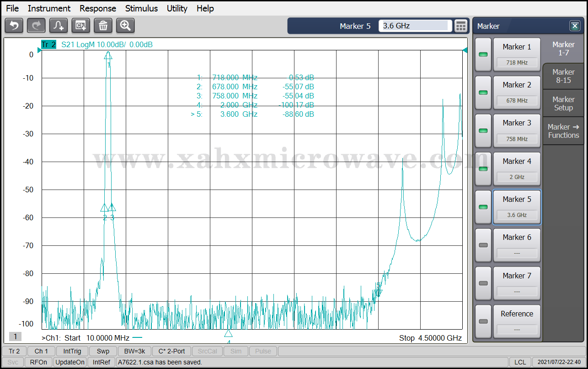Open the Marker Setup tab
The width and height of the screenshot is (588, 369).
[x=563, y=103]
